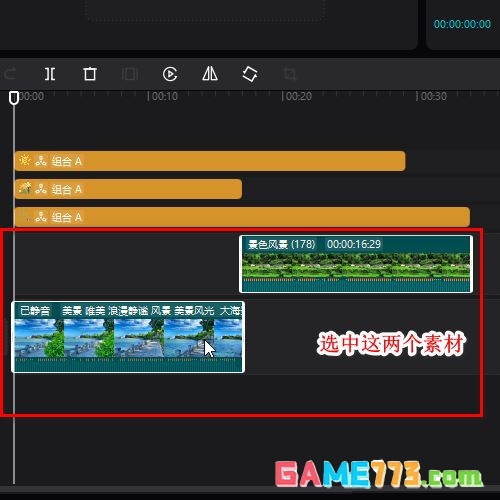The width and height of the screenshot is (500, 500).
Task: Select the Split tool in the toolbar
Action: (50, 74)
